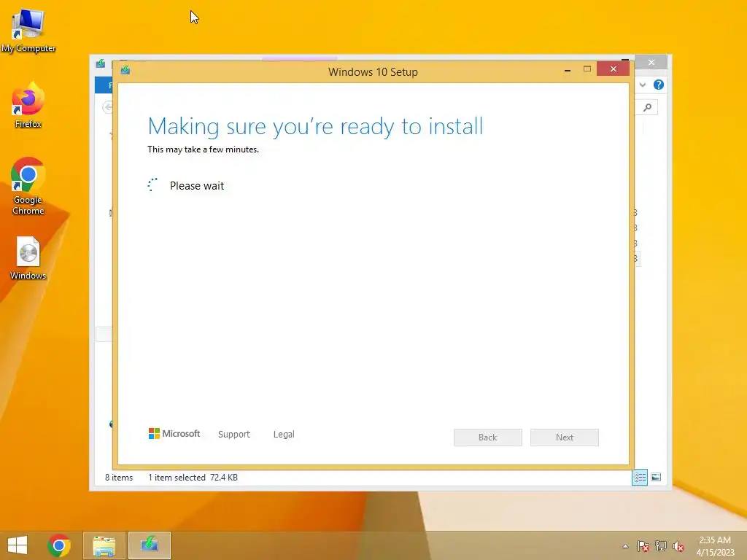Click the Back button in Setup

488,437
